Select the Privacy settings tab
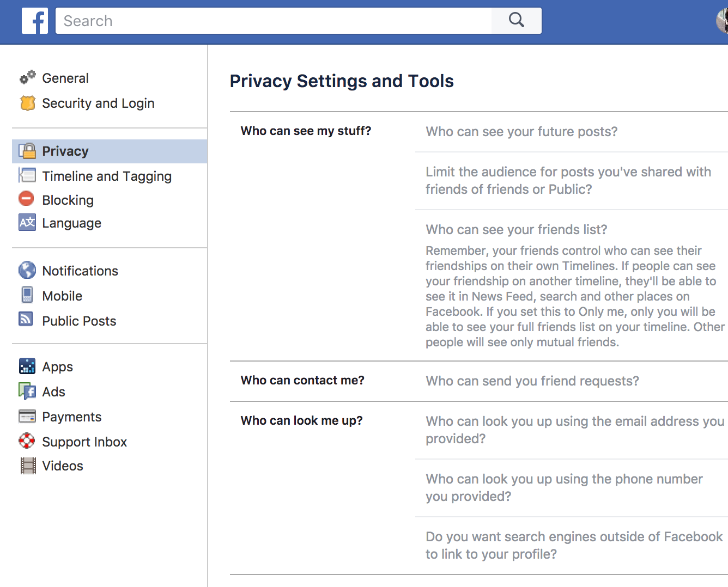 click(x=65, y=151)
